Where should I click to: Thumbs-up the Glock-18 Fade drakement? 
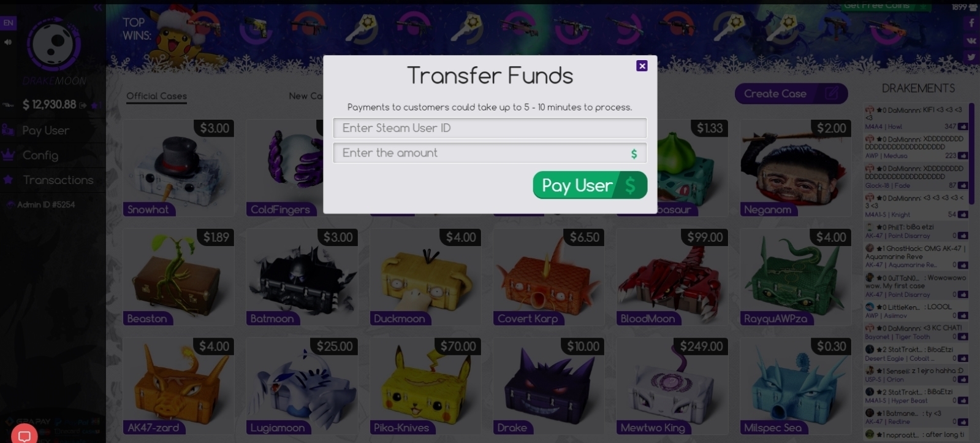point(963,185)
